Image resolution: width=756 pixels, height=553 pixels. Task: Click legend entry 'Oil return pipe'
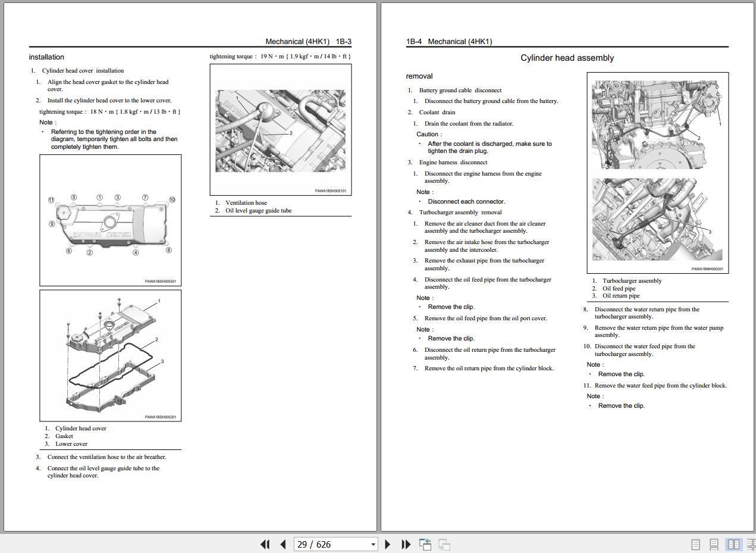(x=621, y=296)
